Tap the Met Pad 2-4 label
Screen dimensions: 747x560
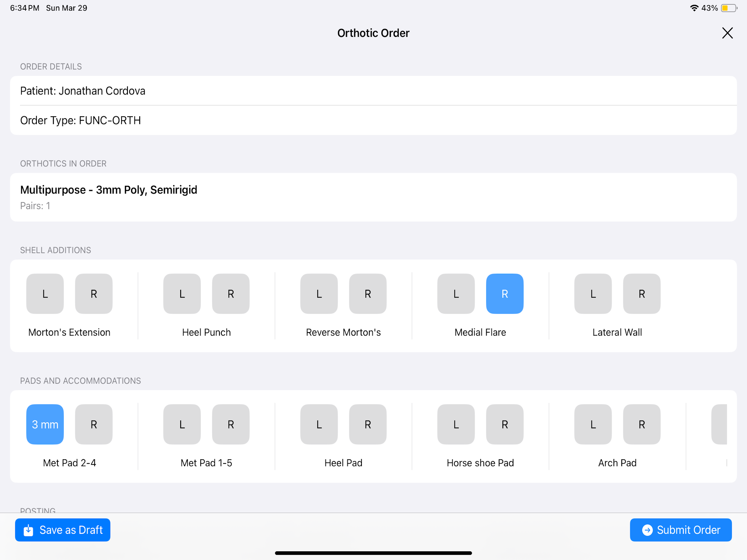(69, 463)
